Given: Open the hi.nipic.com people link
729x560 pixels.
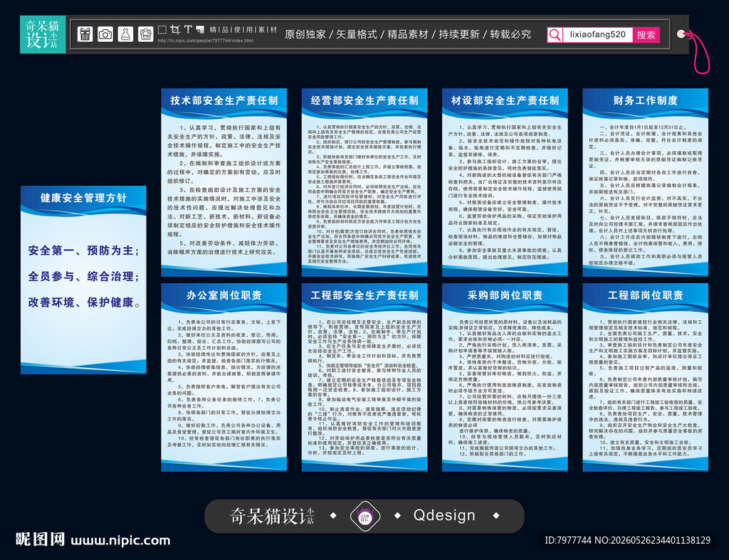Looking at the screenshot, I should [206, 41].
